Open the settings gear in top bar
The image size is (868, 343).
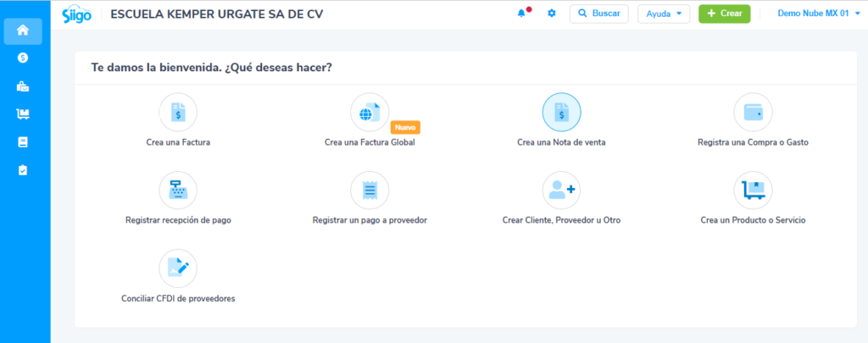point(552,14)
